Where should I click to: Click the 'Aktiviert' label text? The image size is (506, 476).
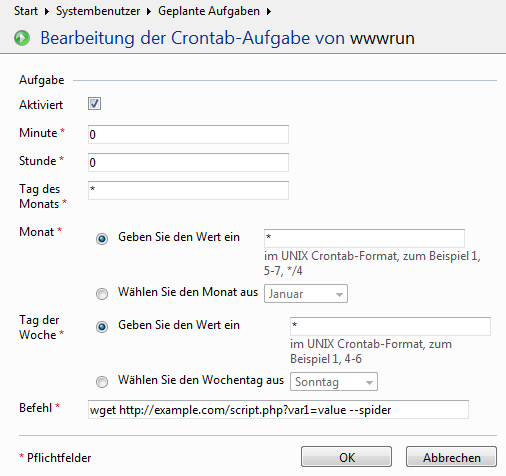(x=41, y=105)
